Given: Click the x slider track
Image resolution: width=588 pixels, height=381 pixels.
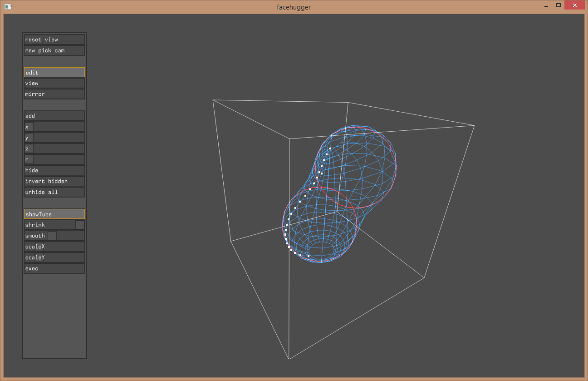Looking at the screenshot, I should 59,127.
